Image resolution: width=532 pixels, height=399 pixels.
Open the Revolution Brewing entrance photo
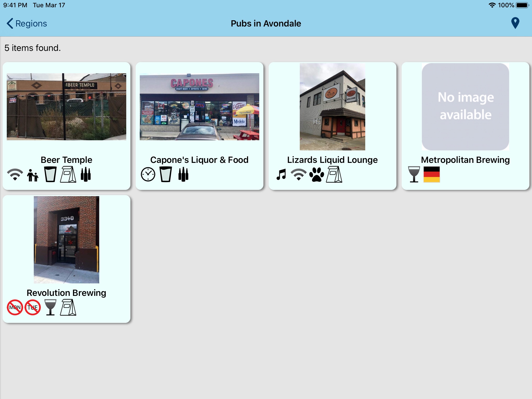point(66,240)
